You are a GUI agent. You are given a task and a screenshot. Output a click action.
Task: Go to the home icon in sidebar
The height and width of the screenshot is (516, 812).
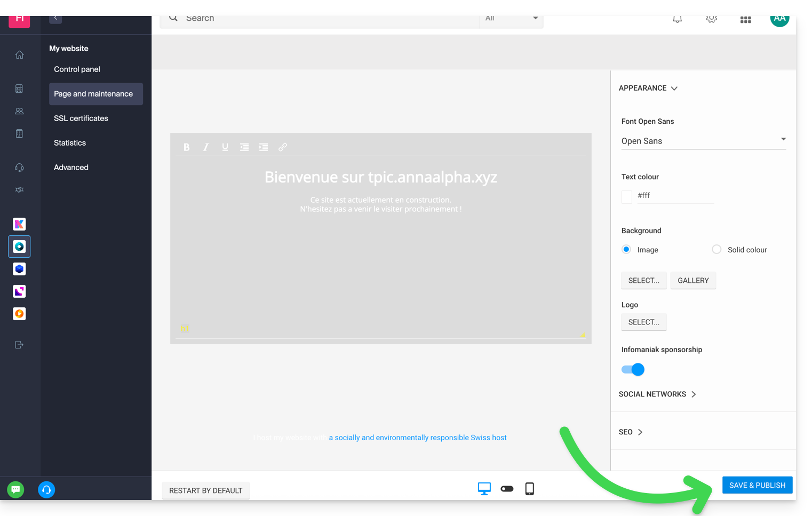(x=20, y=55)
